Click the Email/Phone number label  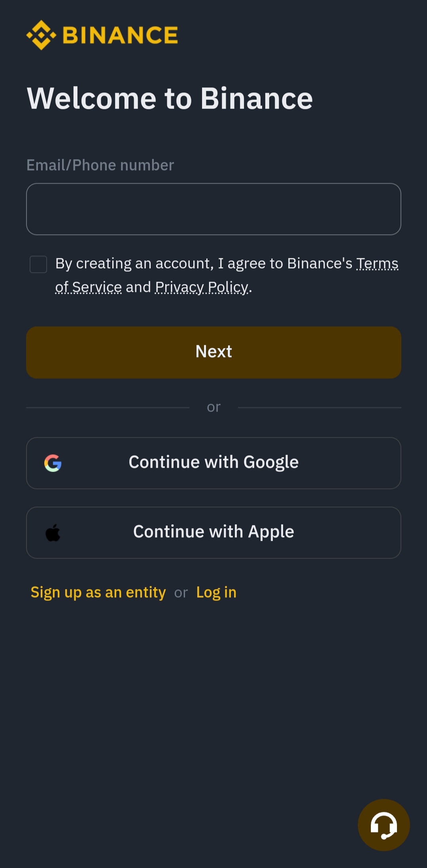100,165
